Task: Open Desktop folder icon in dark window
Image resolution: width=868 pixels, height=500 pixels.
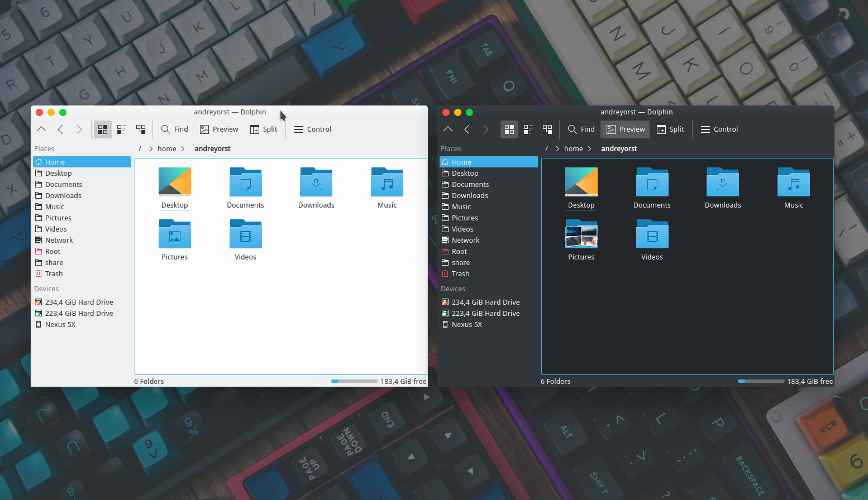Action: 581,182
